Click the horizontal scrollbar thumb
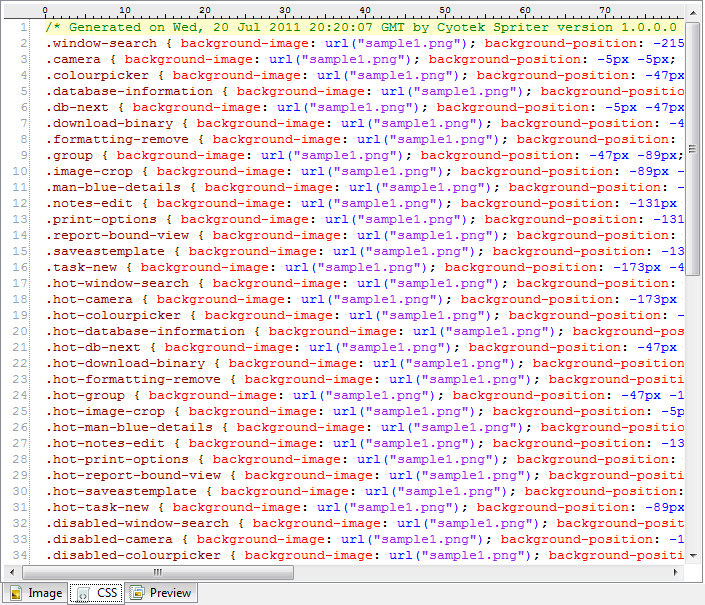 point(158,572)
